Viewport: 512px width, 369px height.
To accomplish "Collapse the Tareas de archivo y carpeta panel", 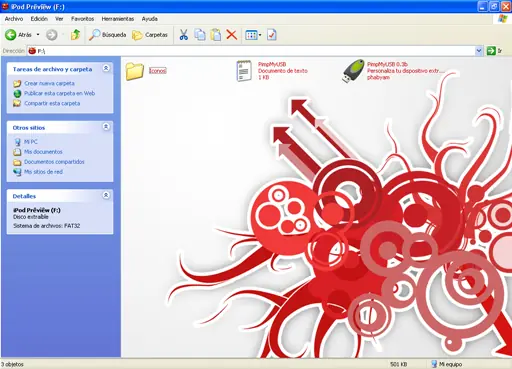I will click(106, 68).
